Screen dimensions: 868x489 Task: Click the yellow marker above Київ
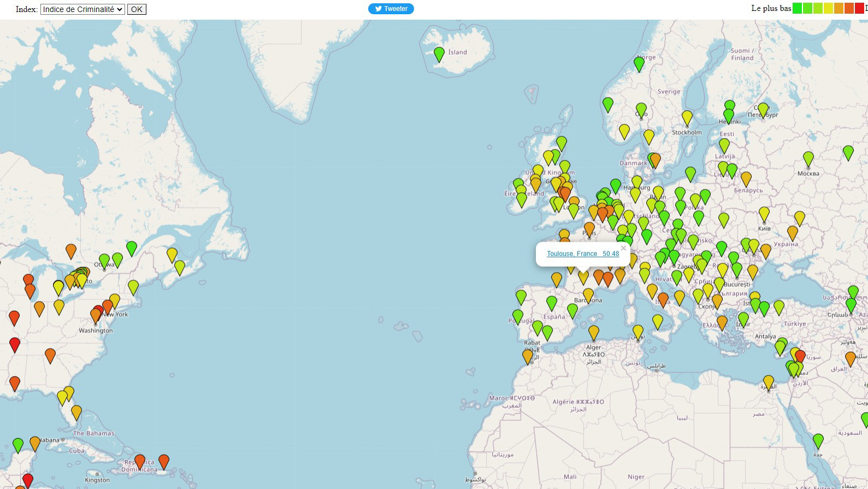coord(764,214)
